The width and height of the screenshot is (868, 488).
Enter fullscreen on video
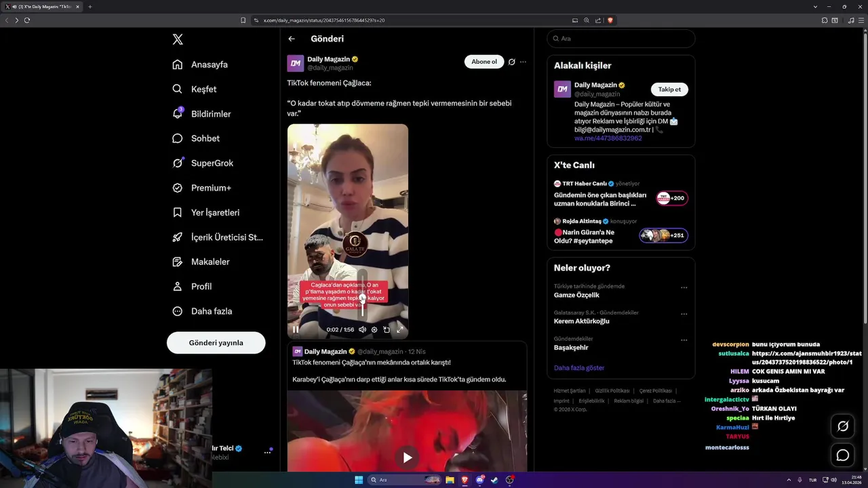pos(400,329)
